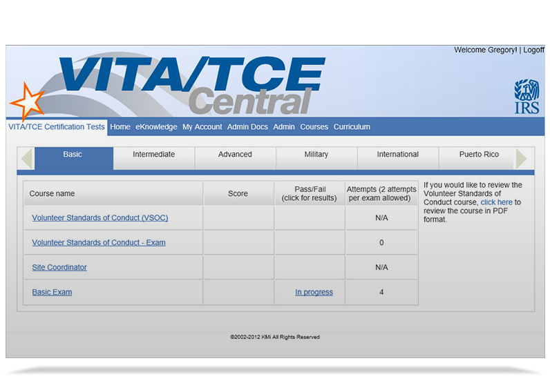This screenshot has height=392, width=550.
Task: Click the KMi copyright footer text
Action: (274, 337)
